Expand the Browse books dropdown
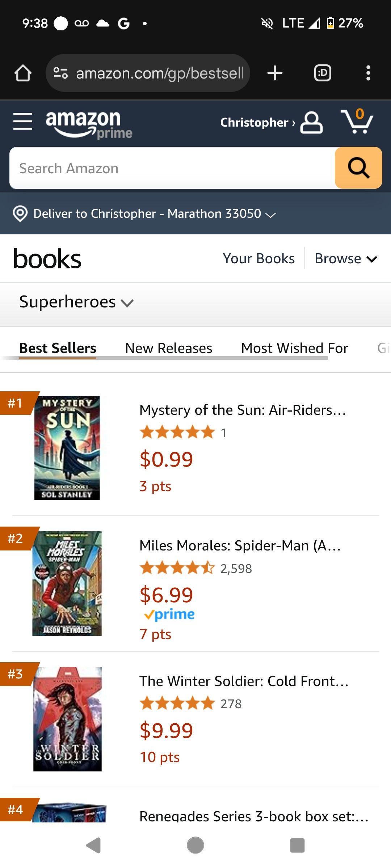 point(346,259)
